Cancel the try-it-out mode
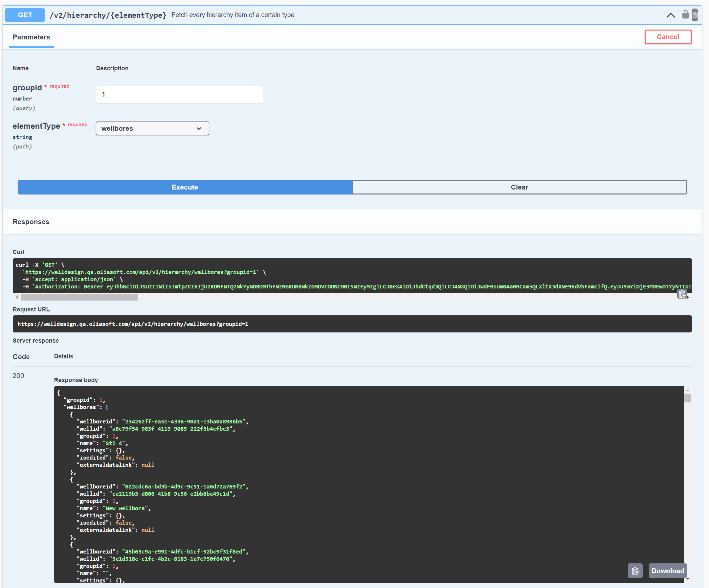 [x=668, y=37]
